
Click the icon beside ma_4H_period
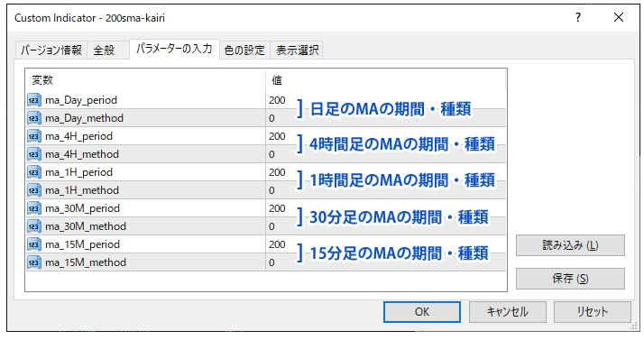click(x=34, y=136)
